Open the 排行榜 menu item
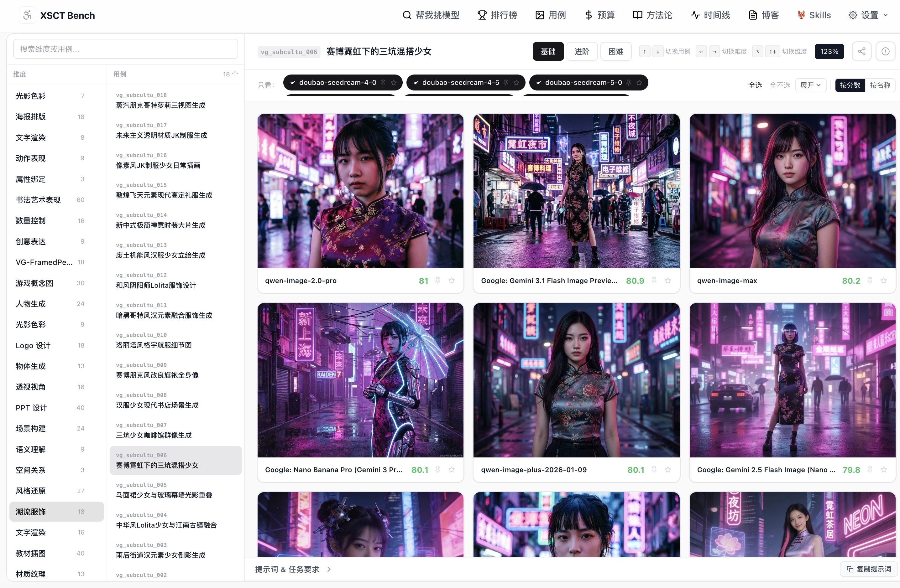 (x=497, y=15)
